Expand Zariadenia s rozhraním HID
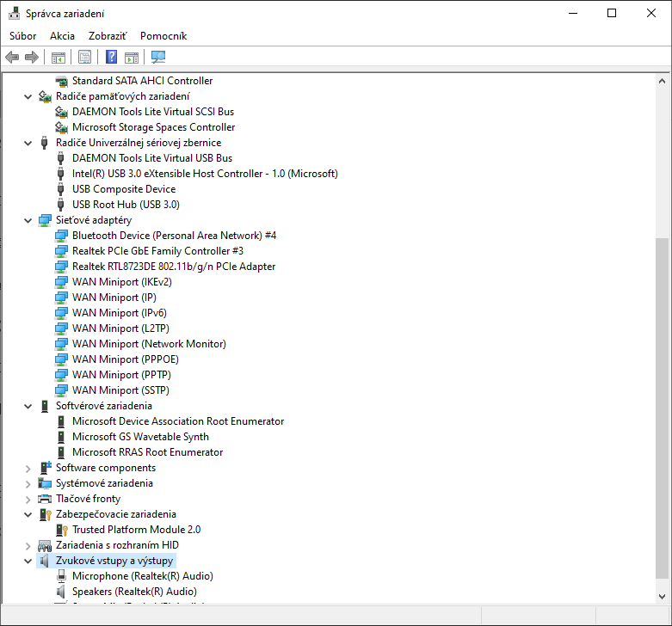 point(28,545)
